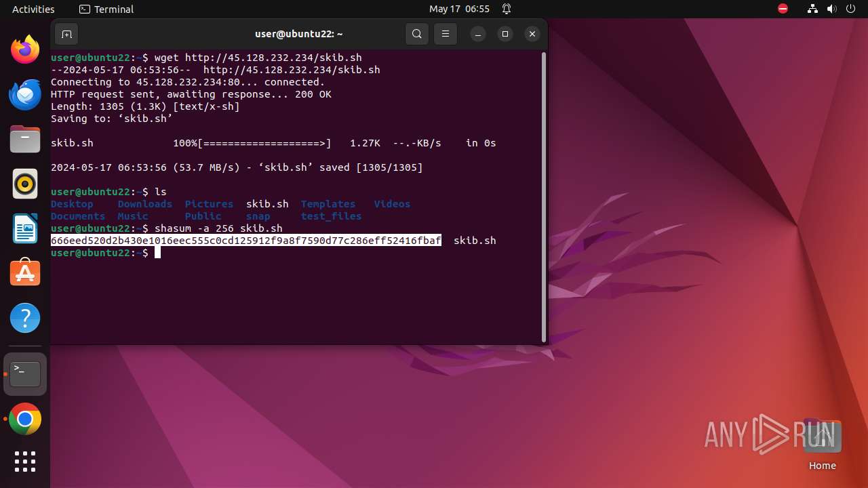Close the terminal window
868x488 pixels.
(x=532, y=34)
